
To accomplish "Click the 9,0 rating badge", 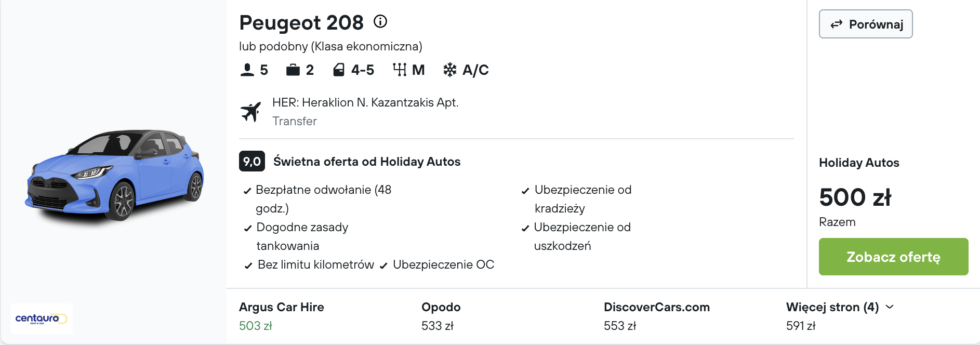I will [x=252, y=161].
